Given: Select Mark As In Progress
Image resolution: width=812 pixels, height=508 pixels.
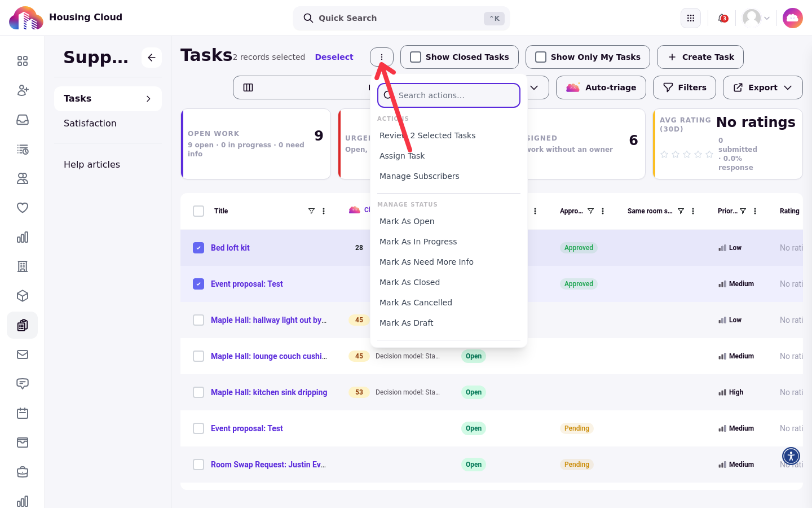Looking at the screenshot, I should tap(418, 242).
